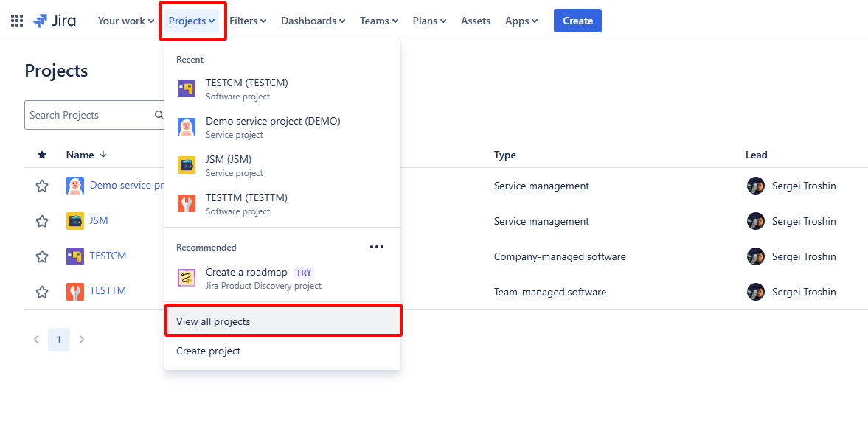This screenshot has width=868, height=434.
Task: Click the blue Create button
Action: (x=577, y=21)
